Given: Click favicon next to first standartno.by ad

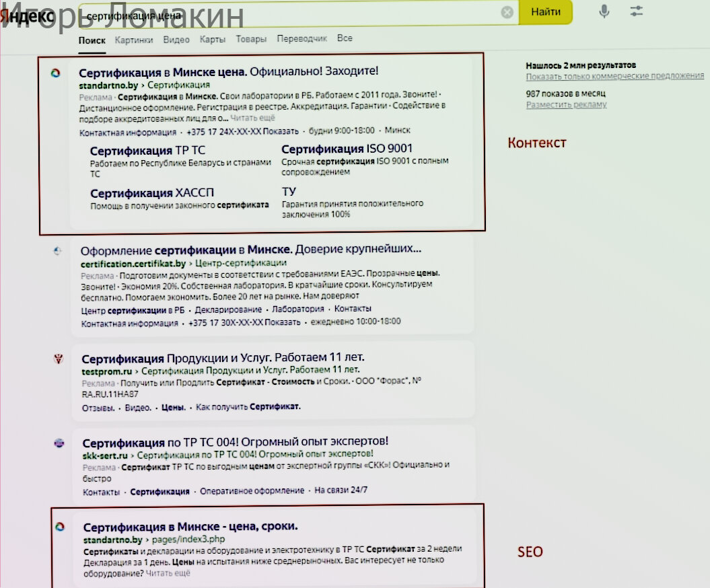Looking at the screenshot, I should pos(56,73).
